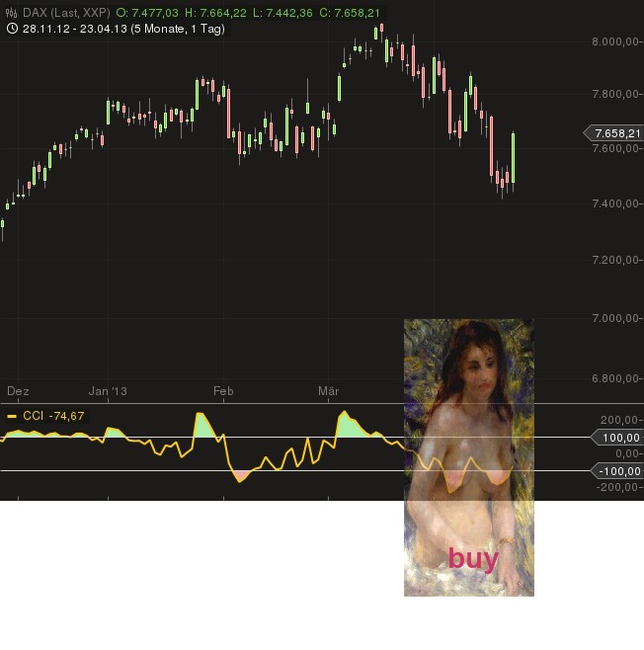Click the latest tall green candlestick
The height and width of the screenshot is (650, 644).
point(513,157)
